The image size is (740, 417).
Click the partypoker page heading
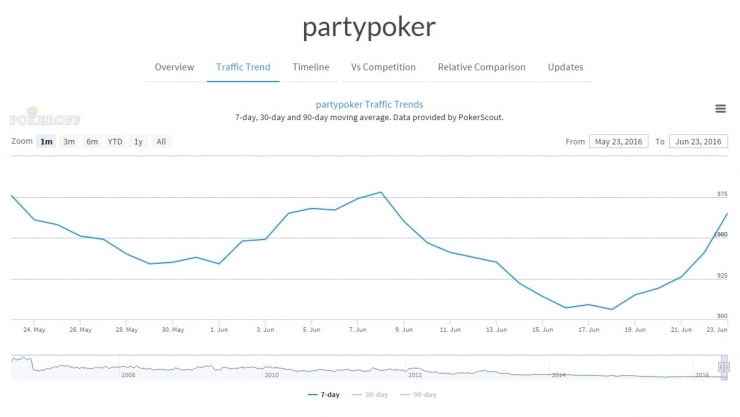pyautogui.click(x=369, y=27)
